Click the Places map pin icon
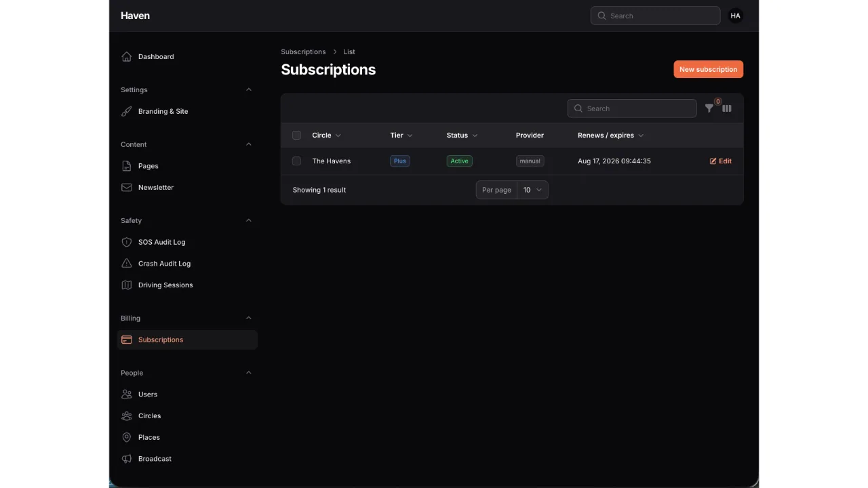The image size is (868, 488). (x=126, y=437)
